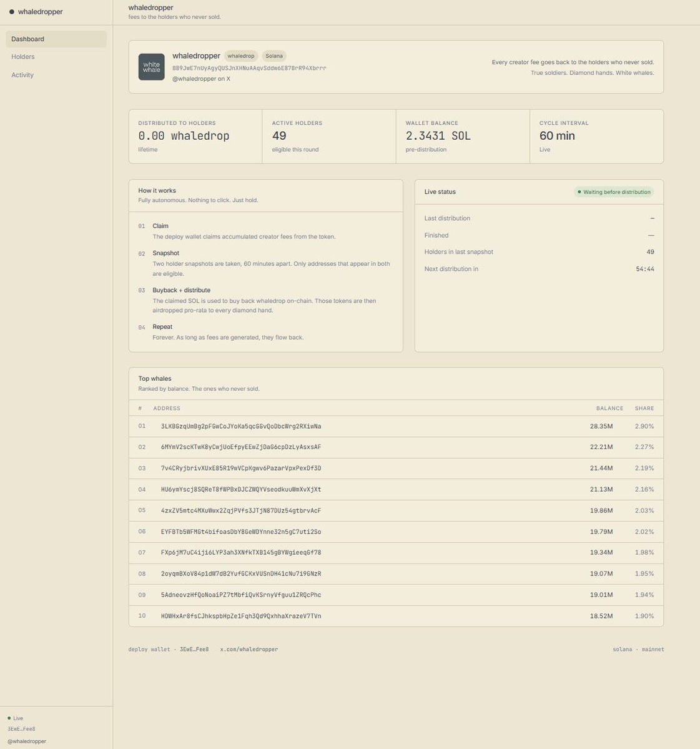Click the 3EwE…Fee8 wallet in sidebar bottom
This screenshot has height=749, width=700.
click(x=21, y=729)
